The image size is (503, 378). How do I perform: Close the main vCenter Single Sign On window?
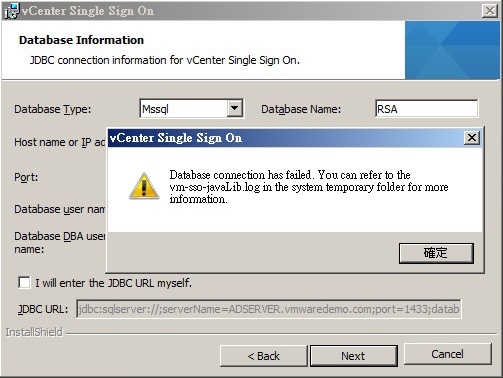[x=490, y=11]
